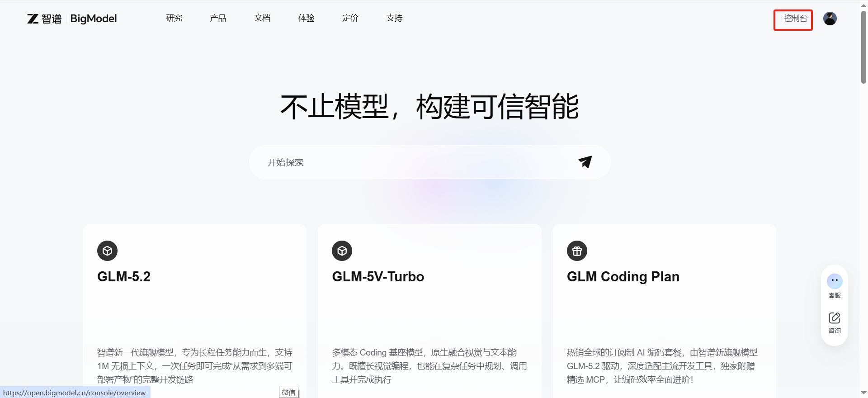
Task: Click the GLM-5.2 description starting 智谱新一代旗舰模型
Action: 195,366
